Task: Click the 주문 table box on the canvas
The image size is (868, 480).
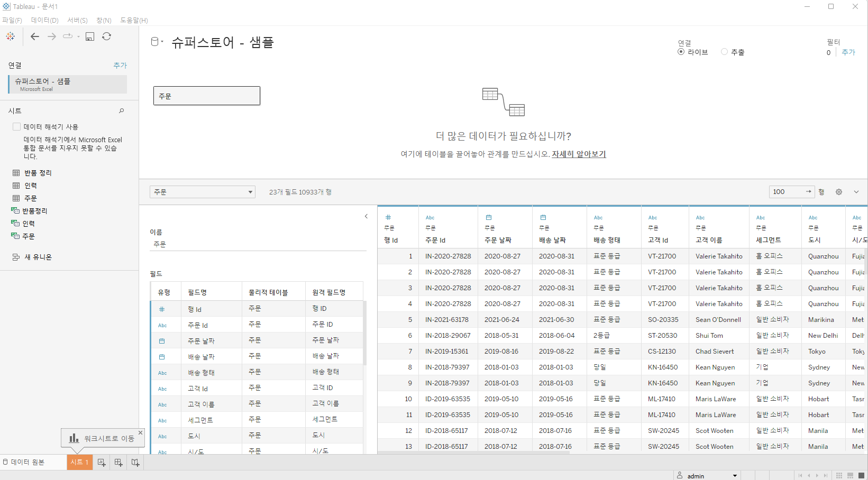Action: click(207, 96)
